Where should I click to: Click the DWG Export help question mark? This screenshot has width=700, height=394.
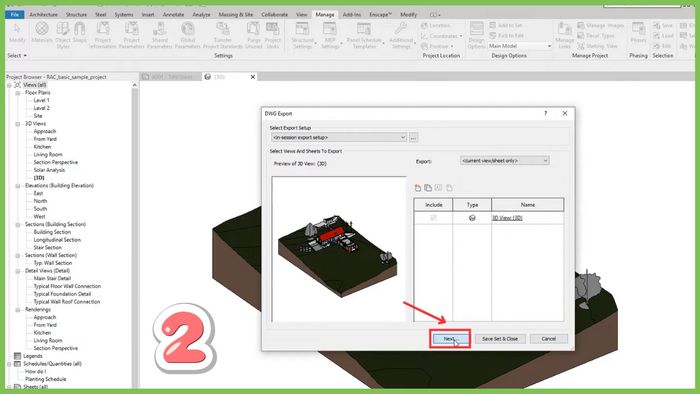(x=545, y=113)
